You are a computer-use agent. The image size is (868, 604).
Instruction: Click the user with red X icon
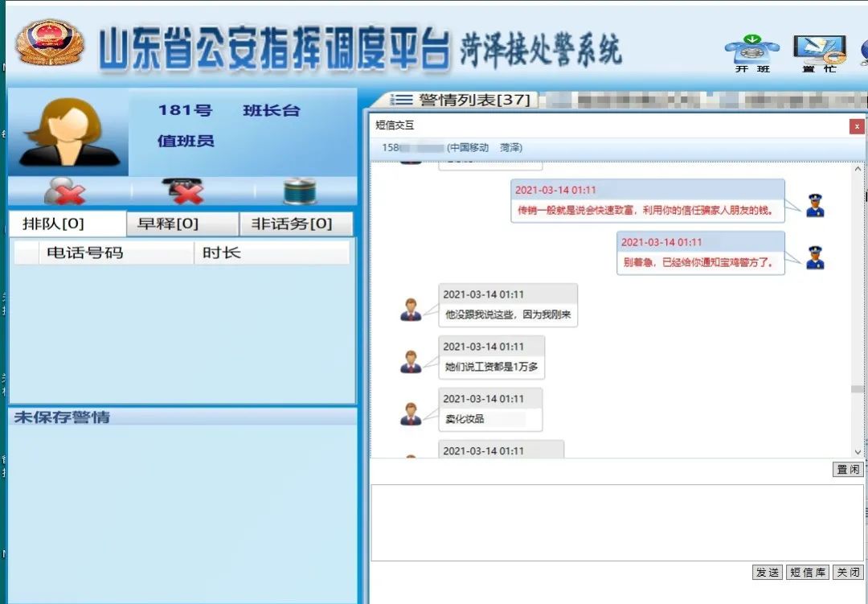[64, 191]
